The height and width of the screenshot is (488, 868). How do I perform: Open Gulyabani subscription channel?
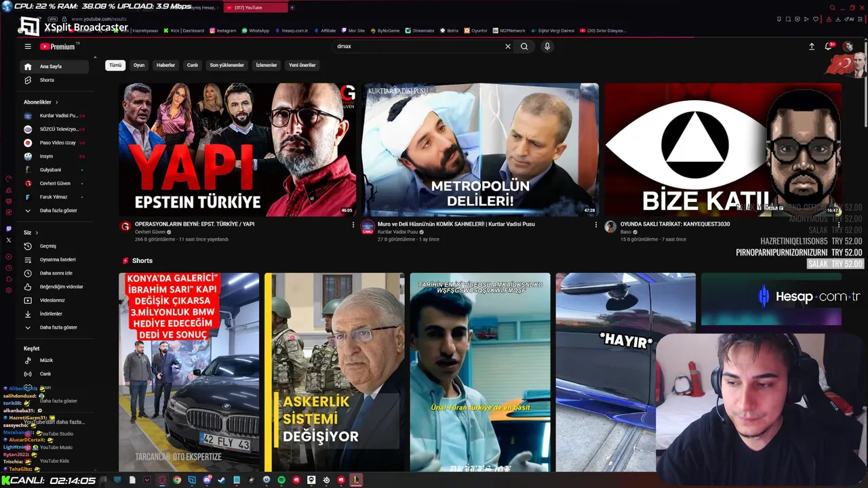coord(54,170)
